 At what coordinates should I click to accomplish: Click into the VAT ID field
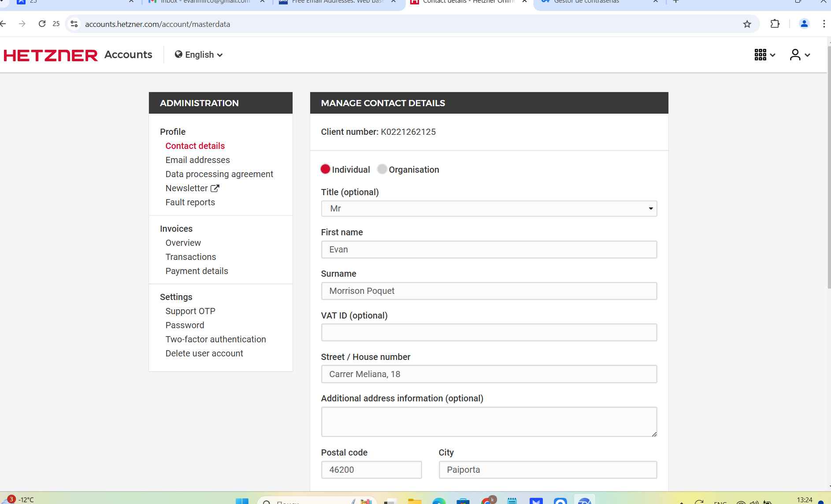pos(489,332)
